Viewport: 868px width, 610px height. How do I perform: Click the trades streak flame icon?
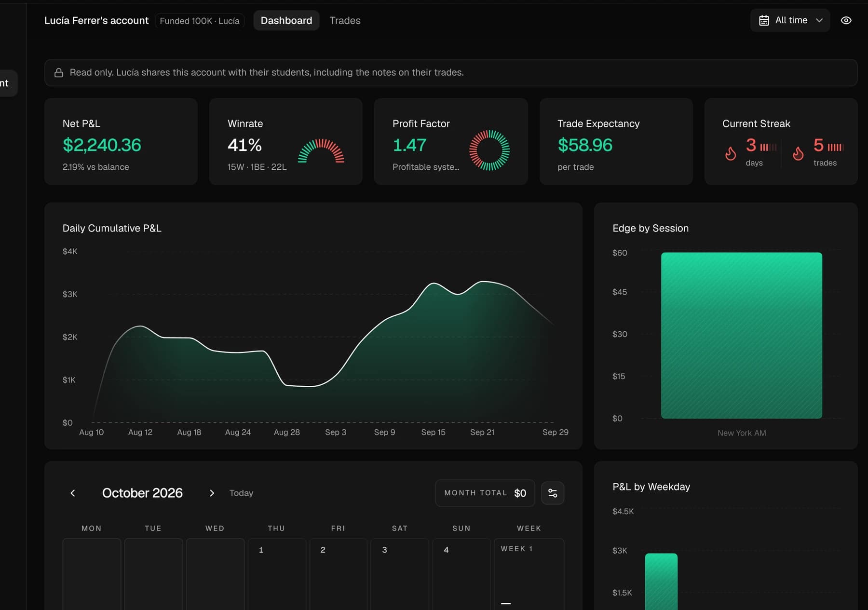tap(798, 153)
